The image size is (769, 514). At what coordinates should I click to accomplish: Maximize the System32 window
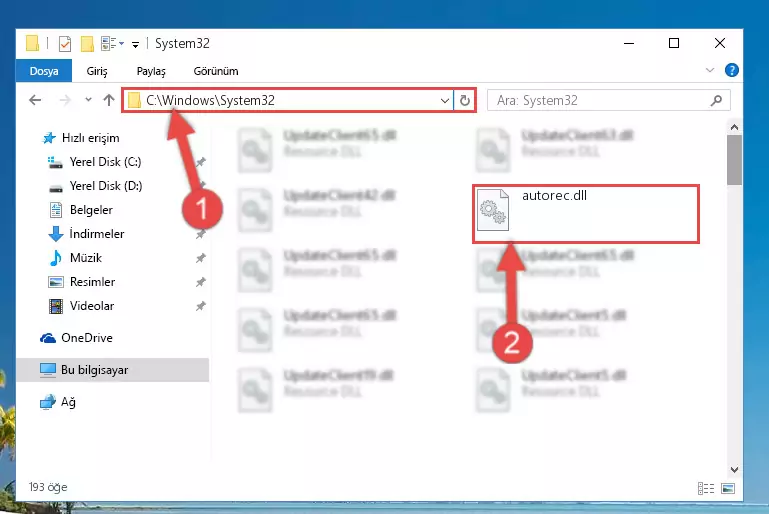click(x=674, y=44)
